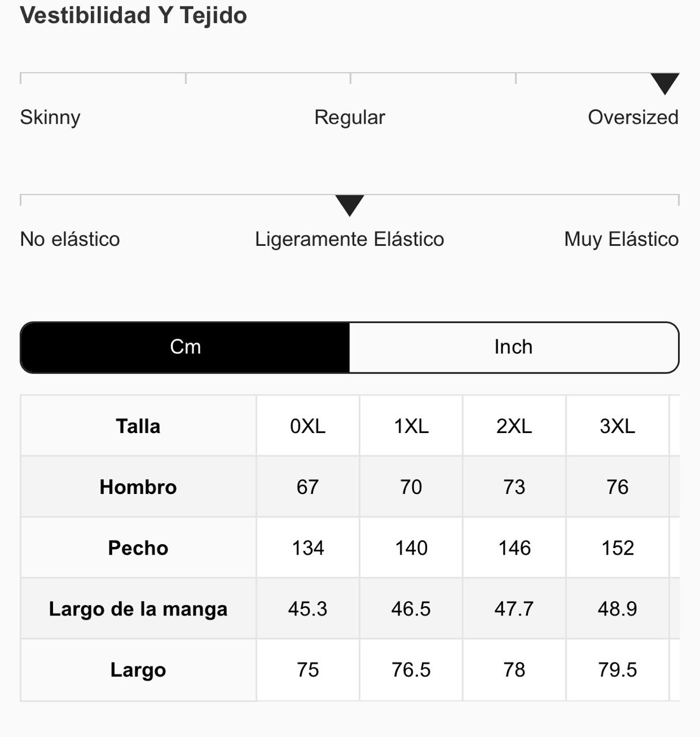Click the Skinny fit label

(x=50, y=117)
